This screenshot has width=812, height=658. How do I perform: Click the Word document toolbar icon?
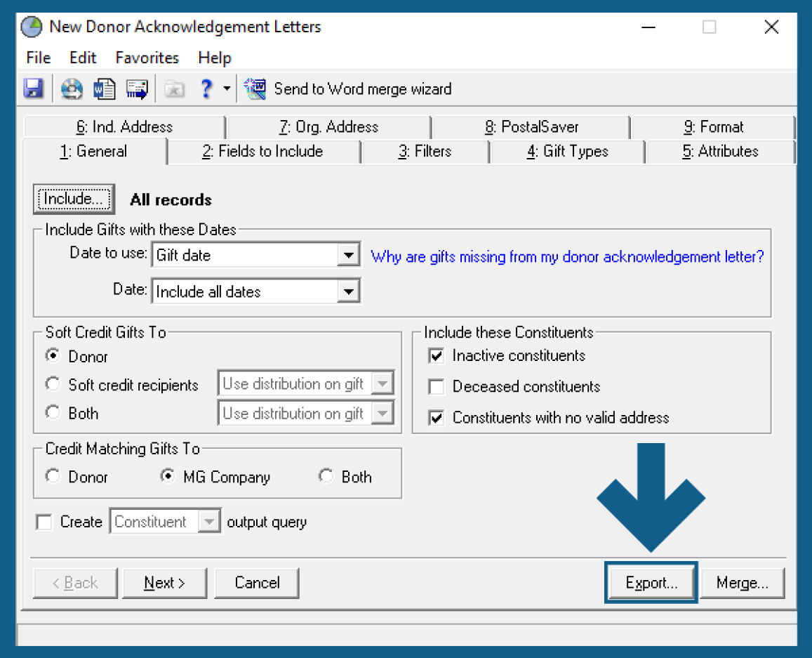click(104, 89)
